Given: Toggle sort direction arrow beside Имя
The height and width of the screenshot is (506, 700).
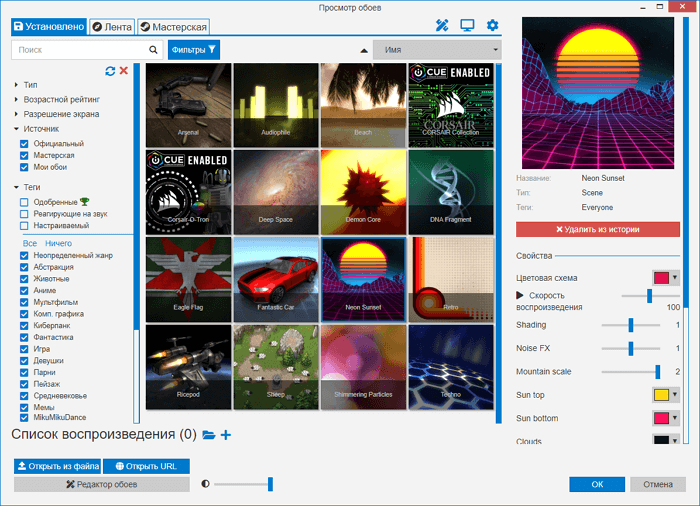Looking at the screenshot, I should [x=363, y=49].
